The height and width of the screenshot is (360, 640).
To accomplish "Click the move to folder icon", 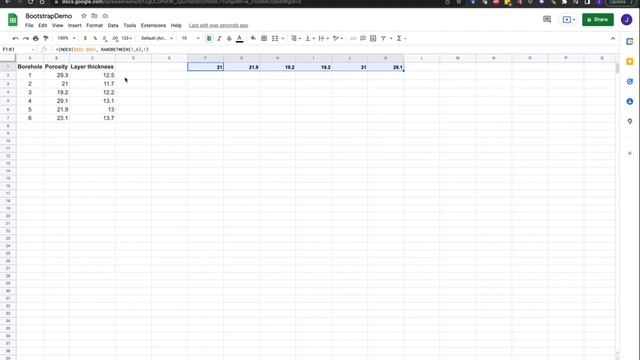I will click(94, 16).
